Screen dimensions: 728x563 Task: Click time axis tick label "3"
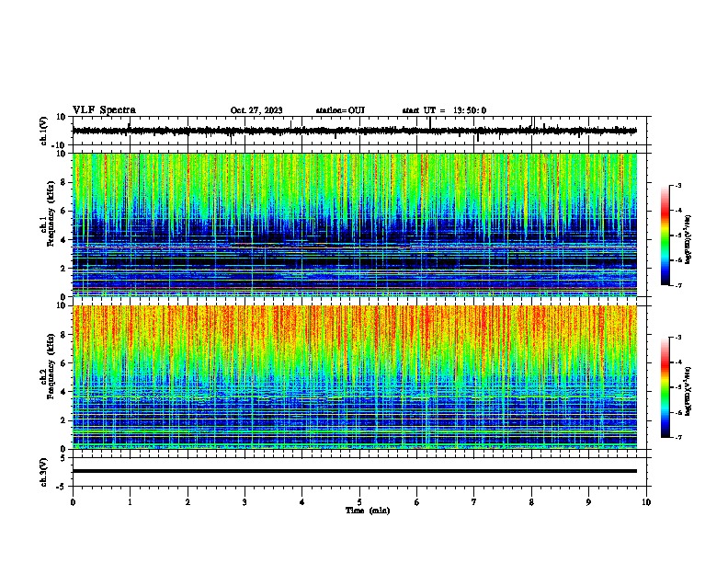point(245,502)
